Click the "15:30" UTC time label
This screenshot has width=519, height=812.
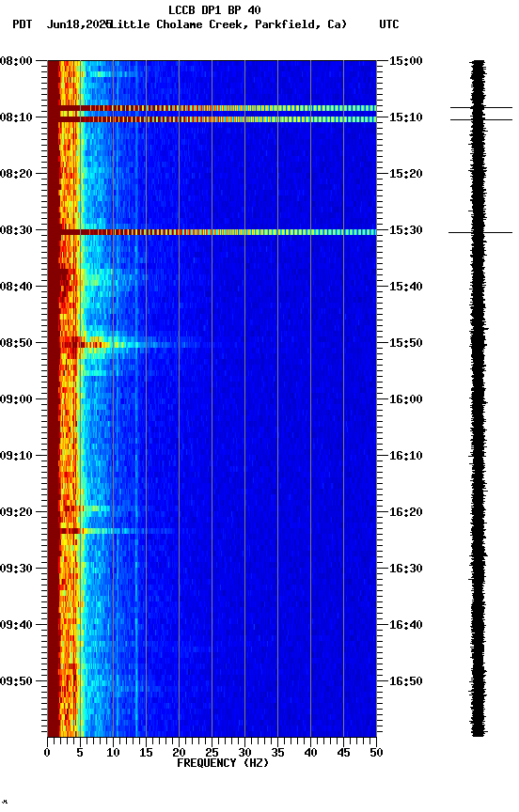pyautogui.click(x=406, y=230)
